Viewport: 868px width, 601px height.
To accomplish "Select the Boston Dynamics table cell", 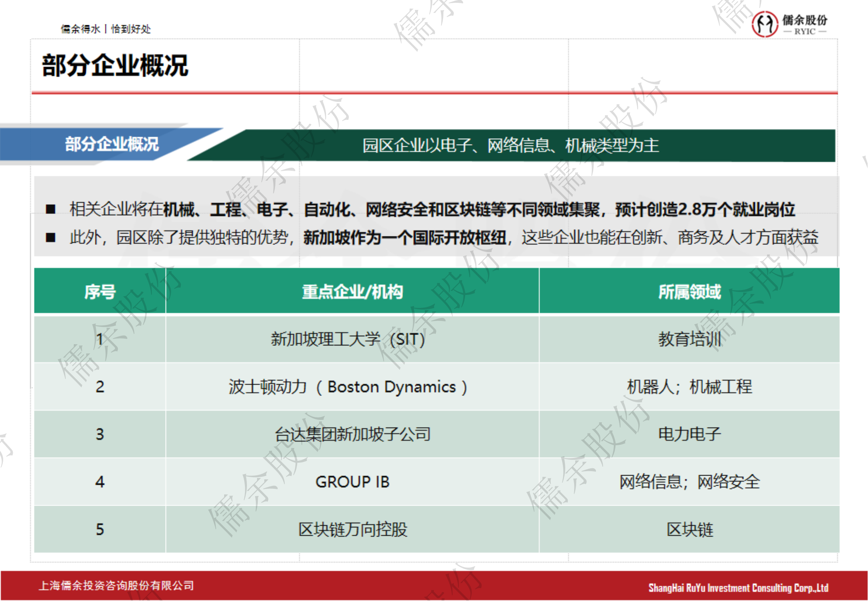I will (348, 387).
